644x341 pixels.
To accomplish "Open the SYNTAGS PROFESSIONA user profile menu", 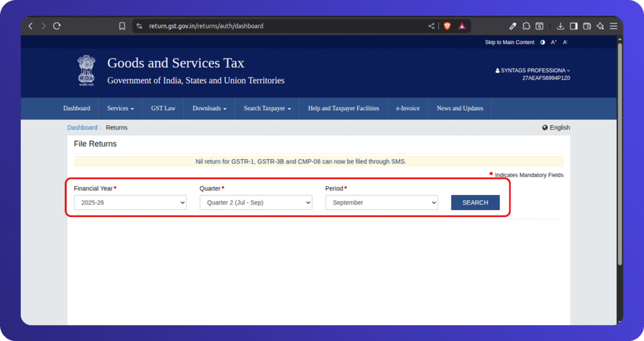I will pyautogui.click(x=533, y=70).
